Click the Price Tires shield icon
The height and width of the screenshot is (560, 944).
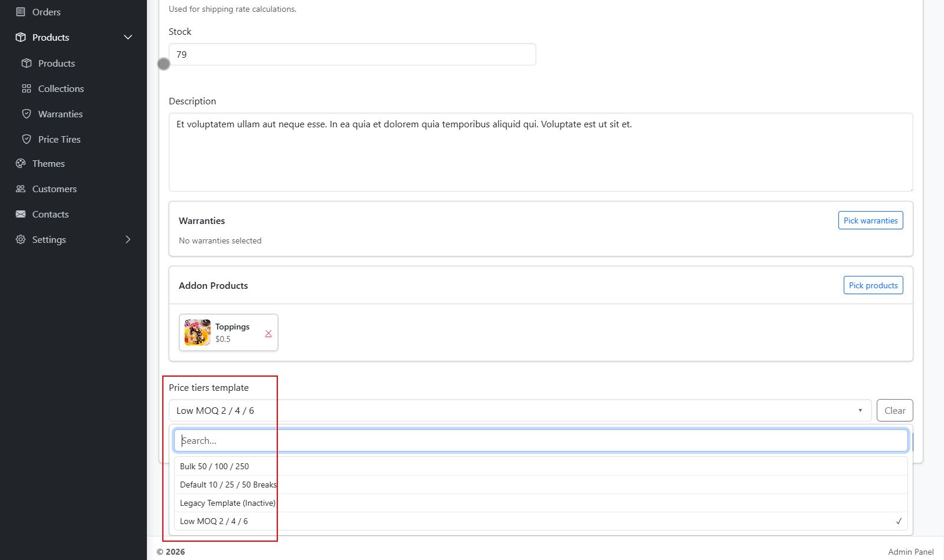[x=27, y=139]
